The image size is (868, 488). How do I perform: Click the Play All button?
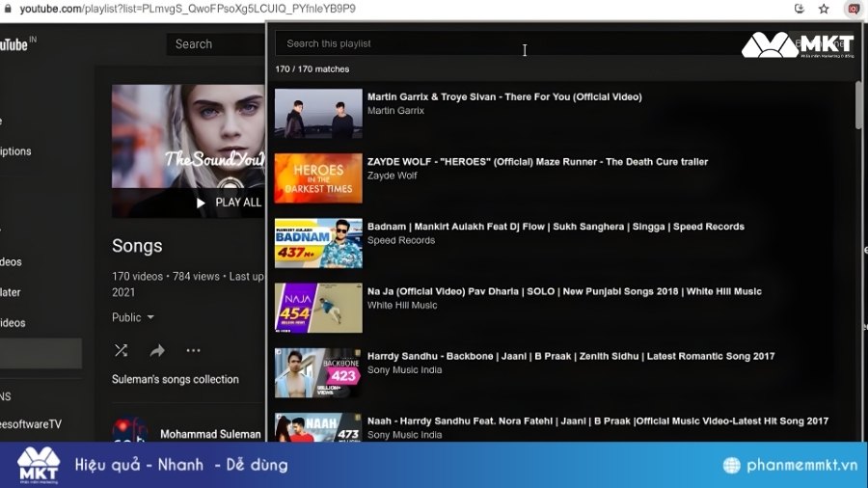pos(230,203)
